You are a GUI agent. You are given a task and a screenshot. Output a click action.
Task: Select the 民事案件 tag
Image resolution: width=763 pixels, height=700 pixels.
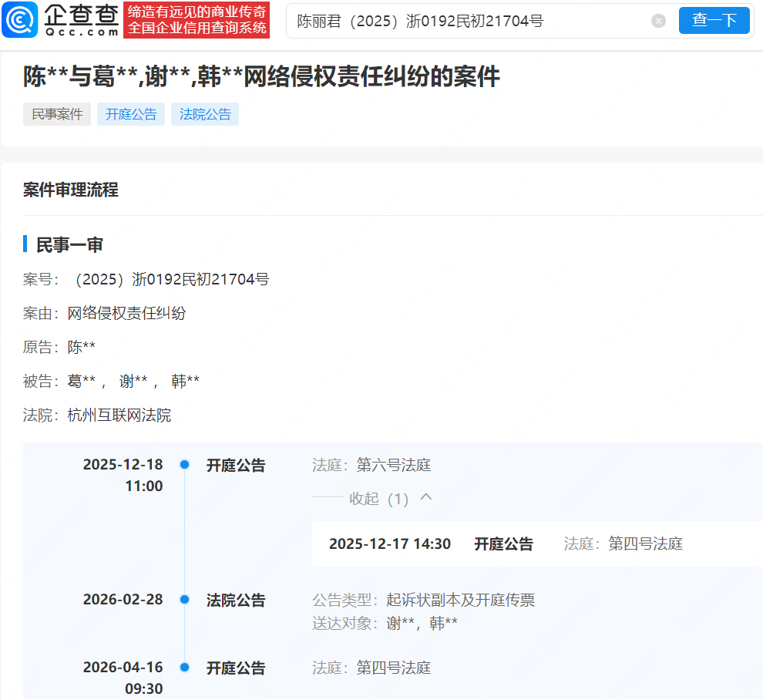(x=56, y=113)
